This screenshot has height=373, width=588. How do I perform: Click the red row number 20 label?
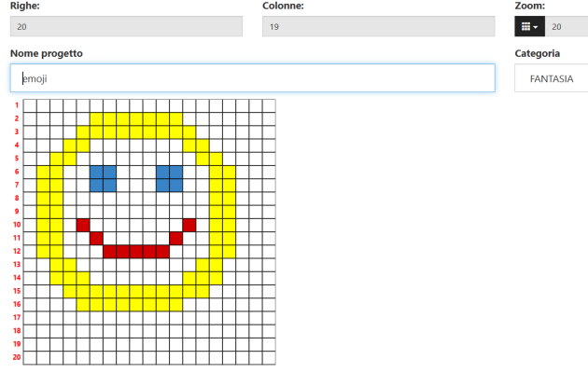16,358
